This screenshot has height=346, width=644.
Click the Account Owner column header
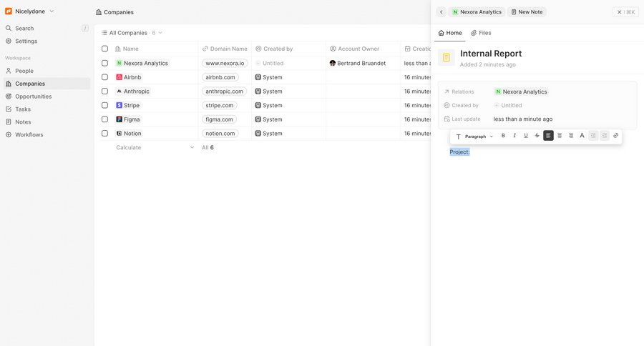(363, 49)
